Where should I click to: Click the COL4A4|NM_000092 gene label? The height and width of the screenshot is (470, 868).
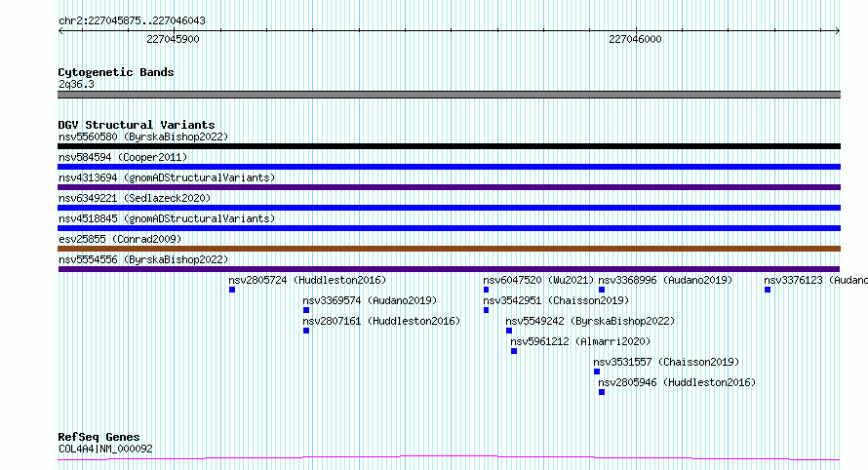click(x=105, y=449)
